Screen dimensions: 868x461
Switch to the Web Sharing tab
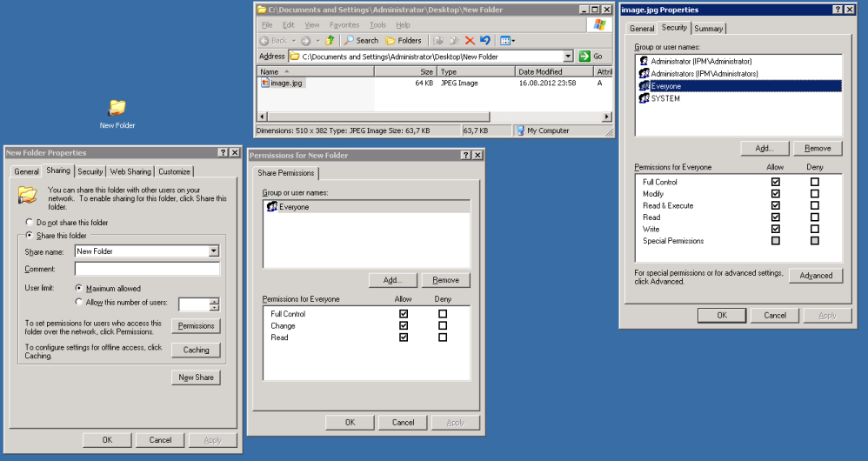point(130,172)
